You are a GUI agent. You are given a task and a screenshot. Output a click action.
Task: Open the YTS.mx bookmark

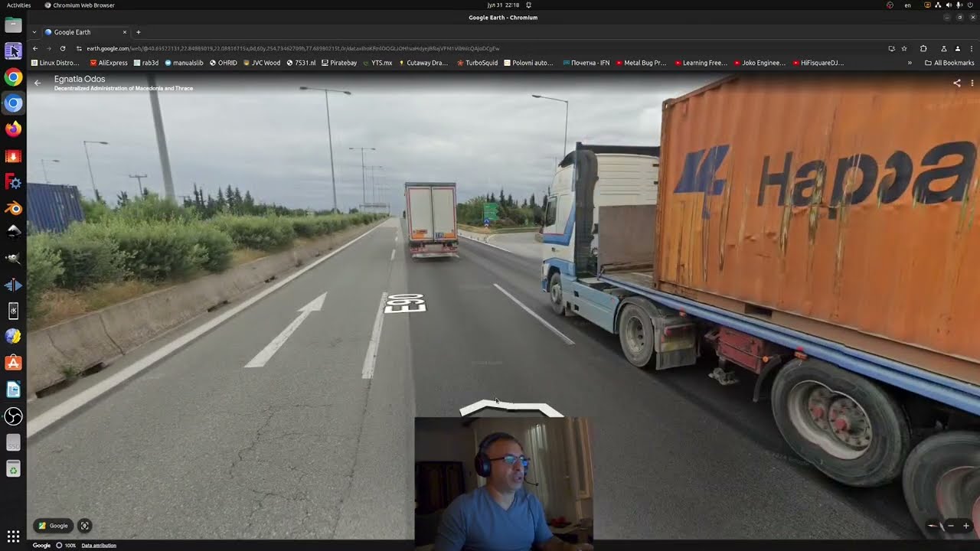coord(377,63)
